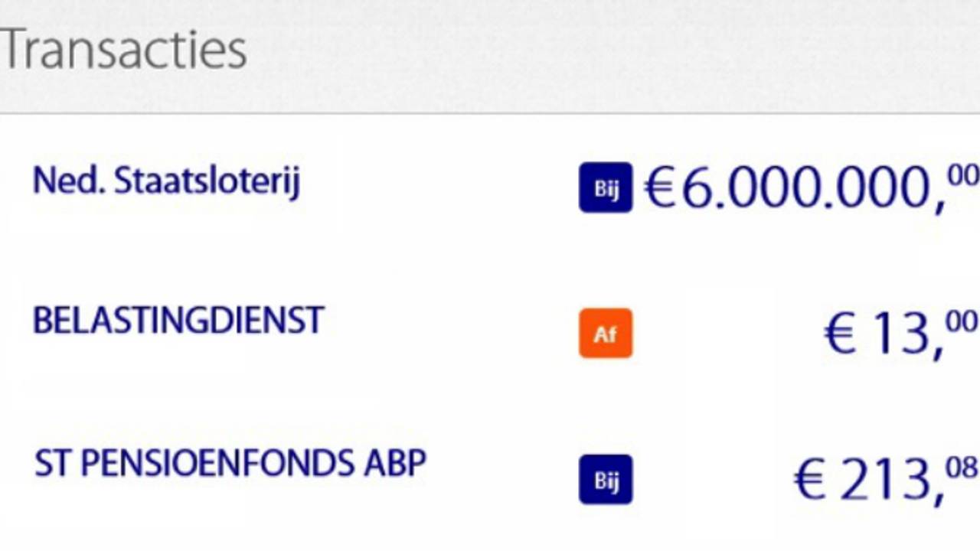Expand the ST PENSIOENFONDS ABP entry
The width and height of the screenshot is (980, 551).
point(229,462)
